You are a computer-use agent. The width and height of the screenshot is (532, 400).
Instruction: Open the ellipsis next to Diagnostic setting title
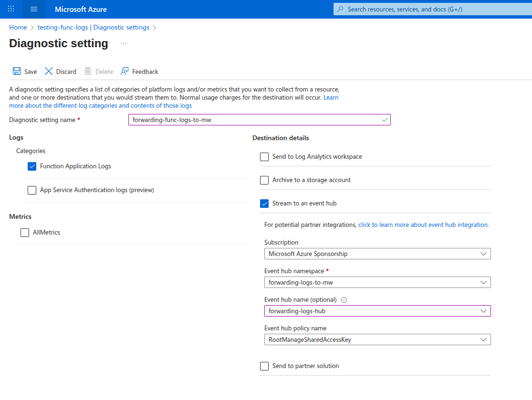click(123, 43)
